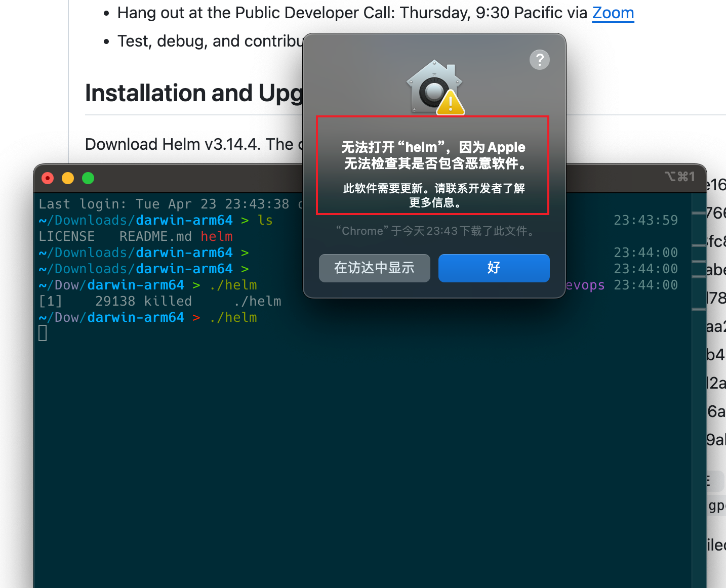This screenshot has height=588, width=726.
Task: Click the 'helm' file name in ls output
Action: 217,236
